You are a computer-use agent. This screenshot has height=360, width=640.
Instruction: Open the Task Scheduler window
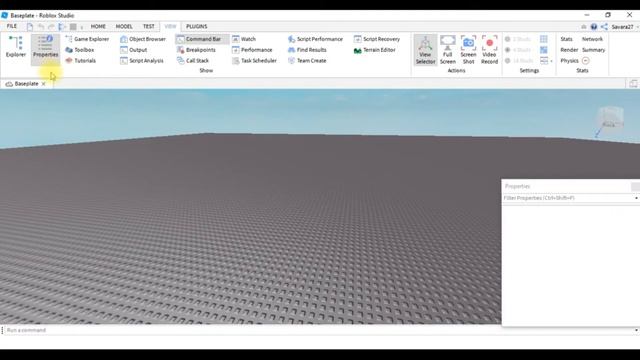(x=254, y=60)
